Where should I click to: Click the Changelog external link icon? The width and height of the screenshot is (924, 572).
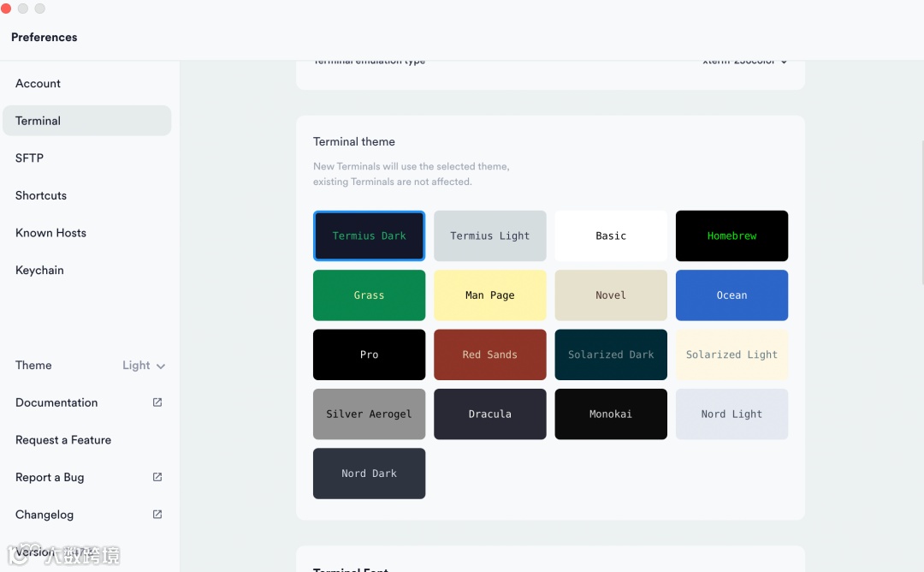pyautogui.click(x=157, y=515)
